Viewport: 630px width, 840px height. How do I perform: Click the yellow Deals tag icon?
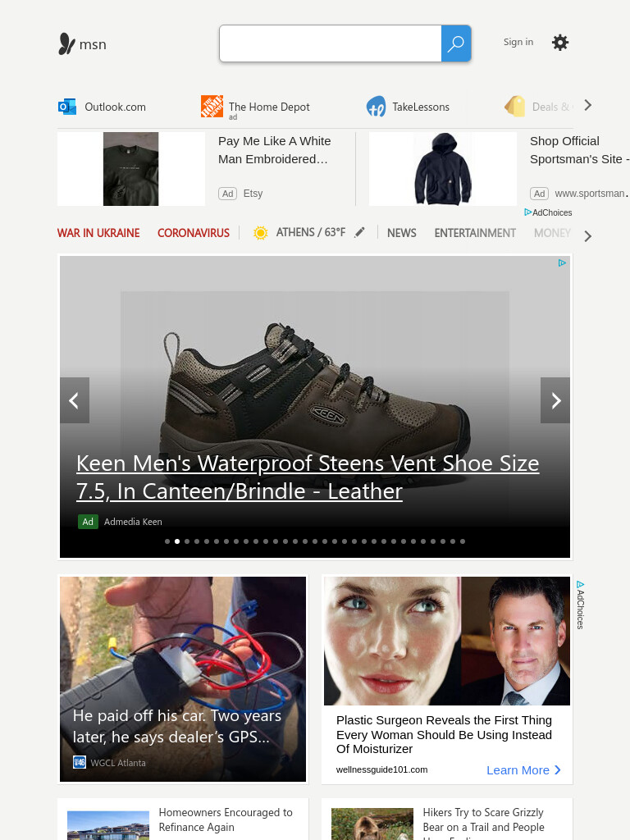point(515,106)
